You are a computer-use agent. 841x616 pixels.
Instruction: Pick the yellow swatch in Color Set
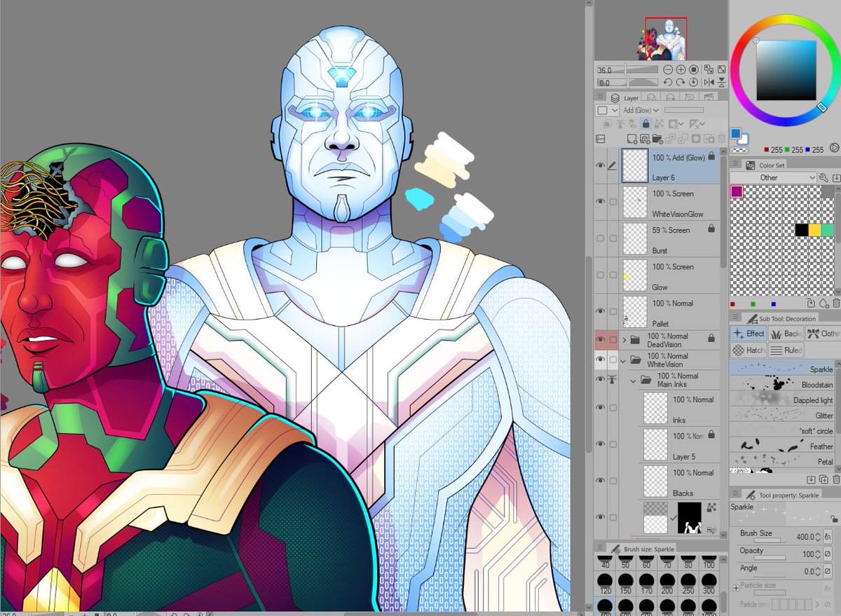coord(814,230)
